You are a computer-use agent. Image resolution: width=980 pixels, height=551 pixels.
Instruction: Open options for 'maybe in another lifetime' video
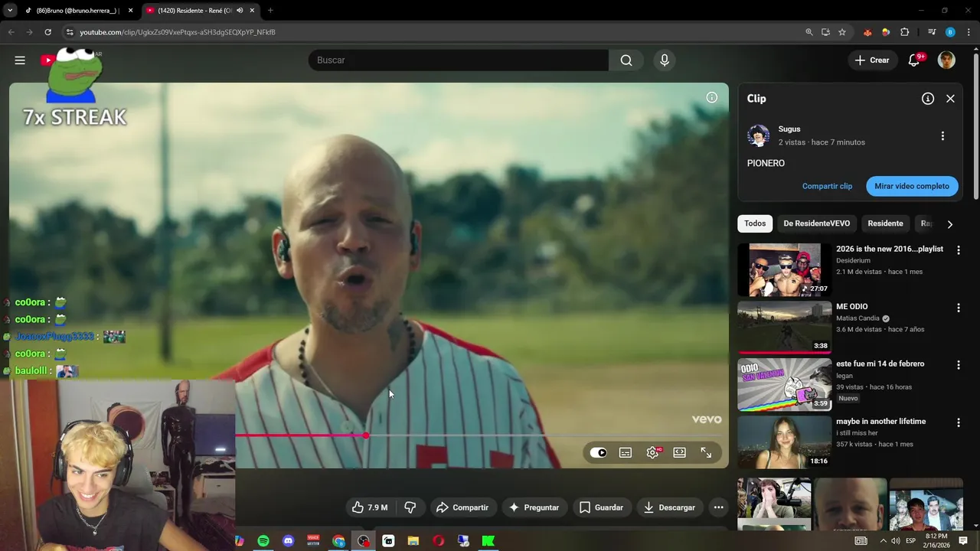tap(958, 422)
